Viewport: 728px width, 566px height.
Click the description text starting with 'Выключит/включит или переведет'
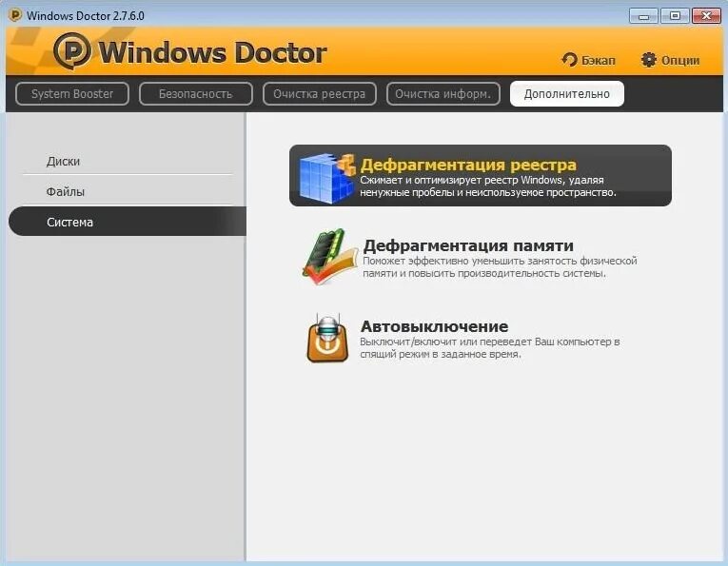click(490, 348)
